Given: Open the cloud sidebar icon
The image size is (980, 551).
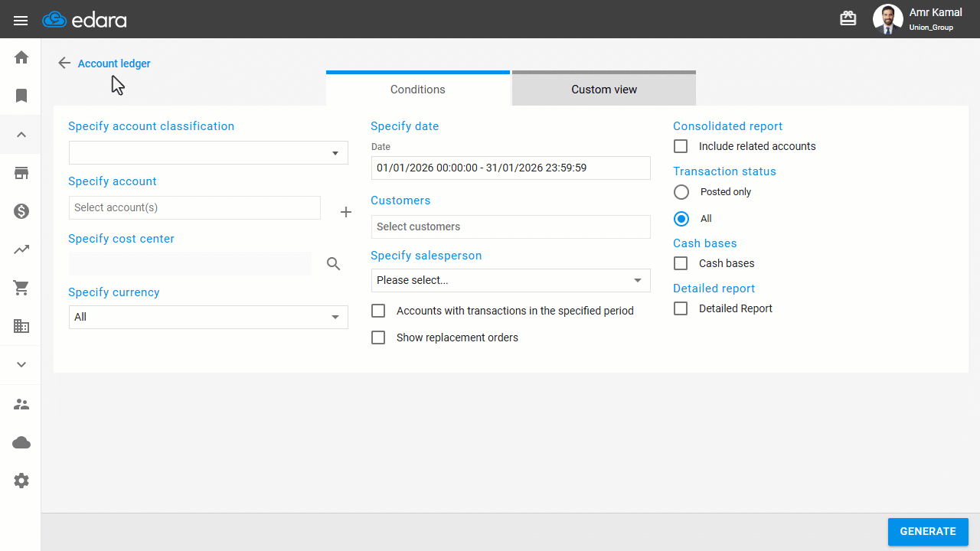Looking at the screenshot, I should 21,442.
